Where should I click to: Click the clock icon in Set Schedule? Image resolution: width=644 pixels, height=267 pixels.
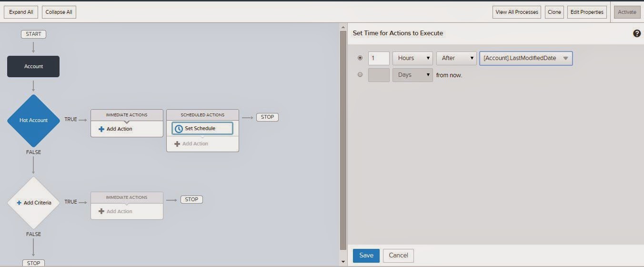click(x=179, y=129)
